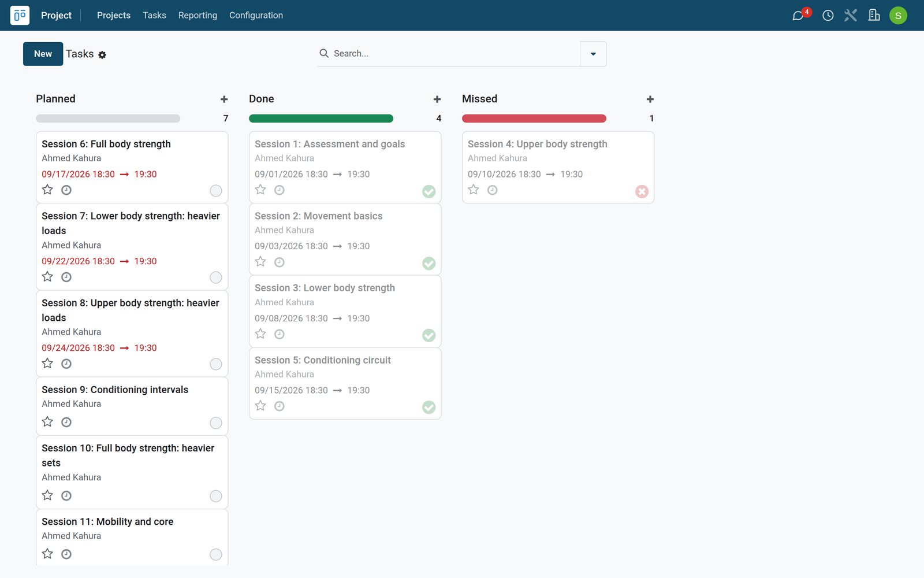Image resolution: width=924 pixels, height=578 pixels.
Task: Open the activities clock icon in navbar
Action: [828, 16]
